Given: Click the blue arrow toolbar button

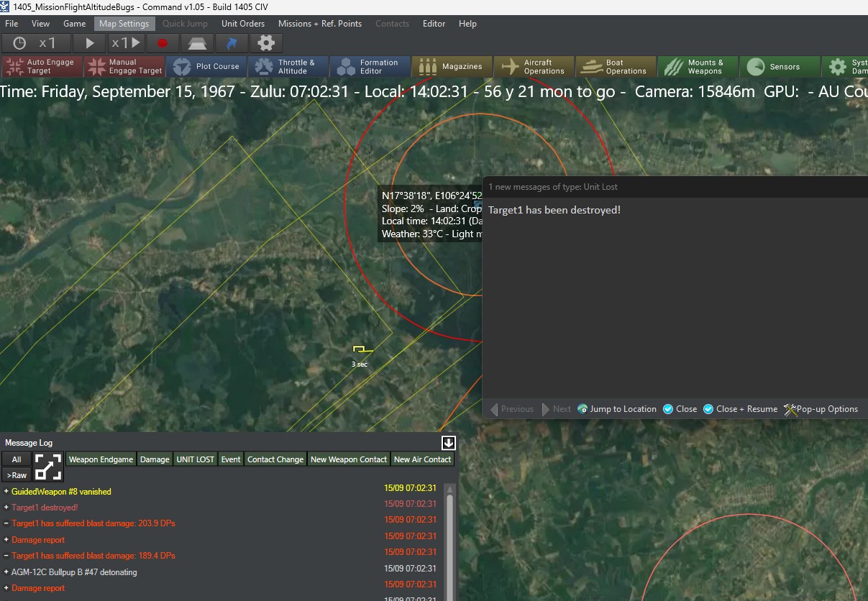Looking at the screenshot, I should tap(232, 43).
